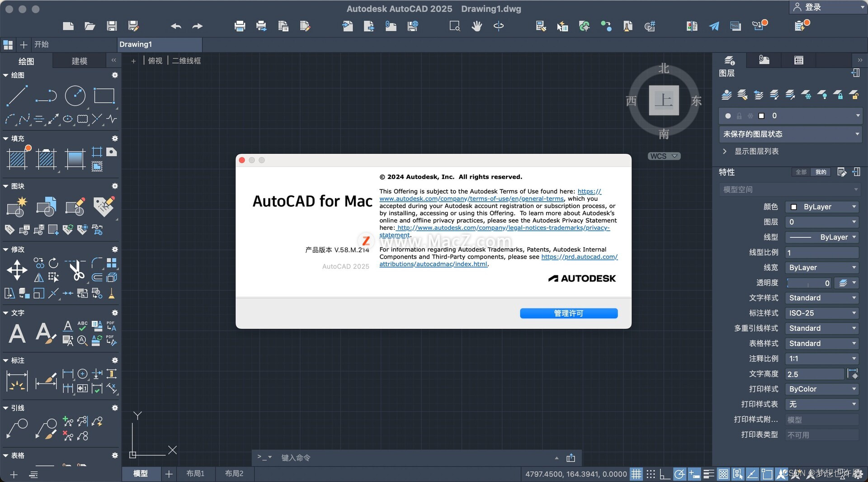Switch to the 绘图 tab
Image resolution: width=868 pixels, height=482 pixels.
coord(26,61)
